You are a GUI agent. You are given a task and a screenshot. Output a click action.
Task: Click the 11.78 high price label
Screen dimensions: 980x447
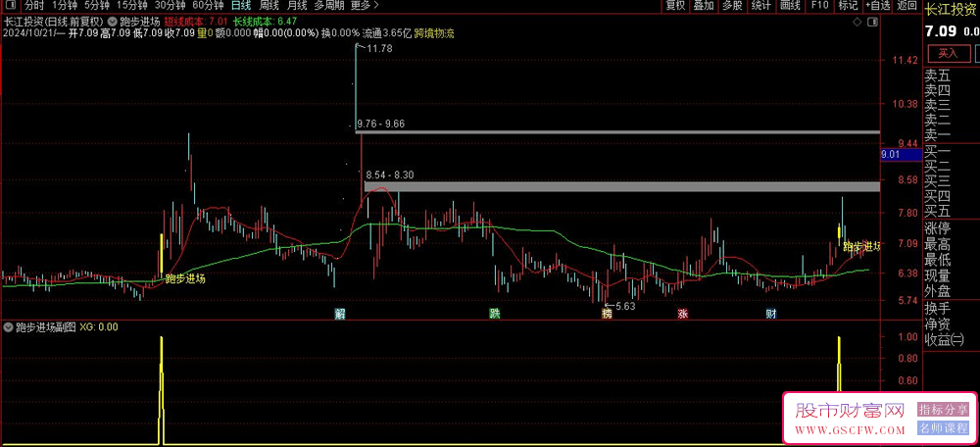(x=379, y=48)
